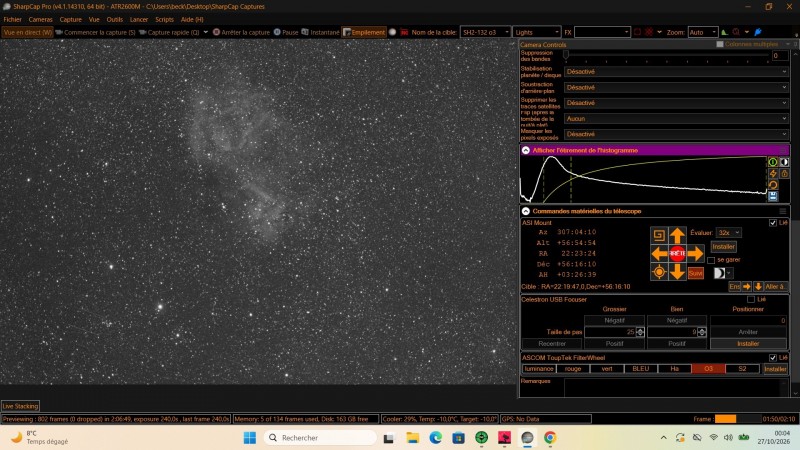Click the spiral search icon in the mount pad
The image size is (800, 450).
pyautogui.click(x=659, y=235)
